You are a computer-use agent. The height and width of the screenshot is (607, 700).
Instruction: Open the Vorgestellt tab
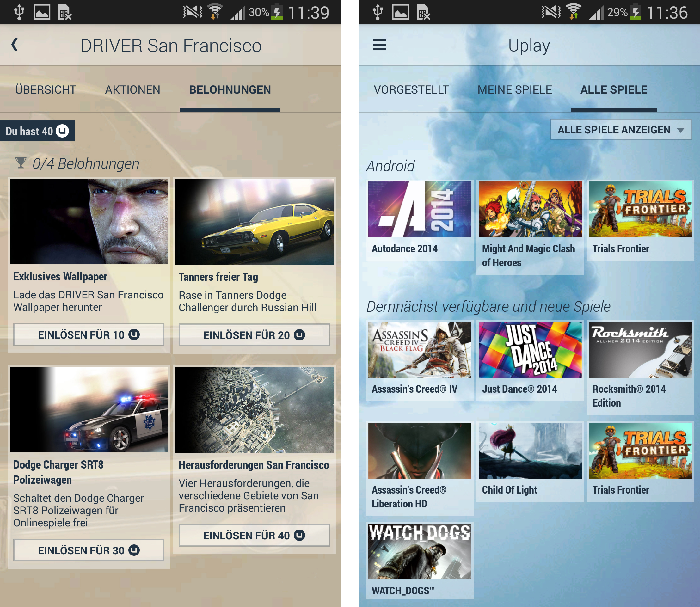coord(411,90)
